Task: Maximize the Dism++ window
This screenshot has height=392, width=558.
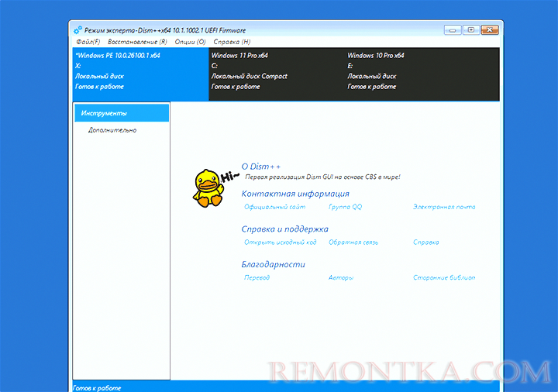Action: [471, 30]
